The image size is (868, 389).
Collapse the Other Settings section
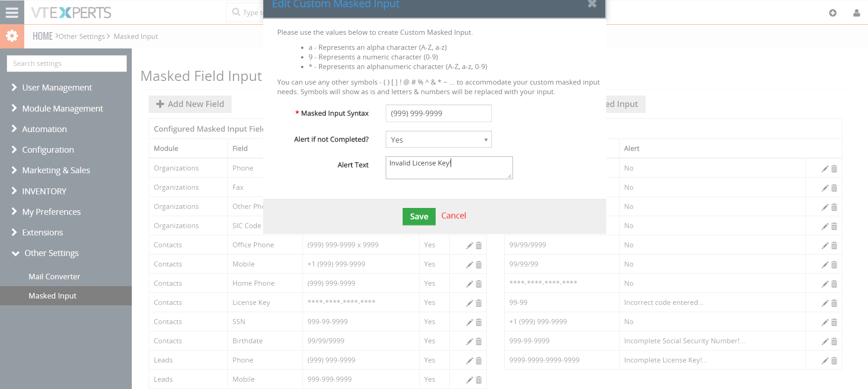[x=51, y=253]
